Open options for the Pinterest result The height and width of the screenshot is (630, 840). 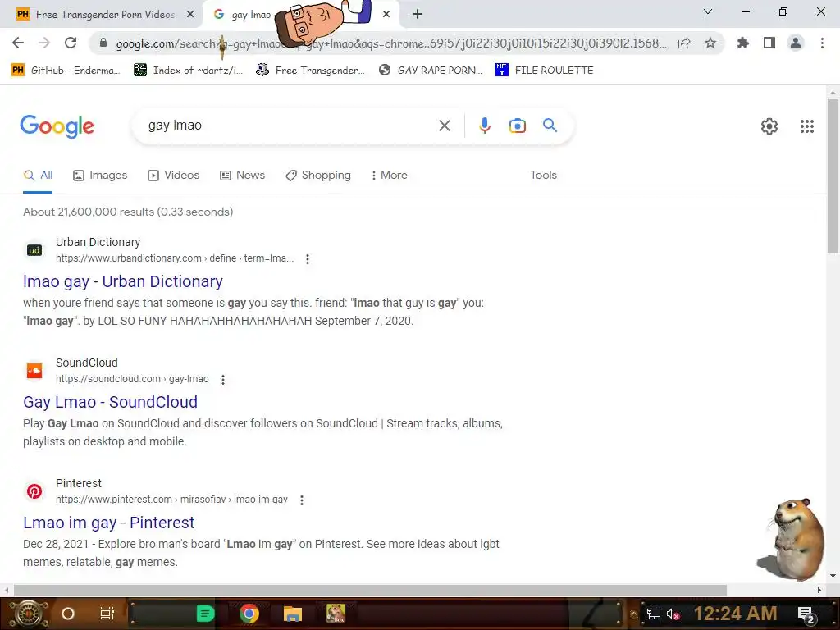point(302,500)
